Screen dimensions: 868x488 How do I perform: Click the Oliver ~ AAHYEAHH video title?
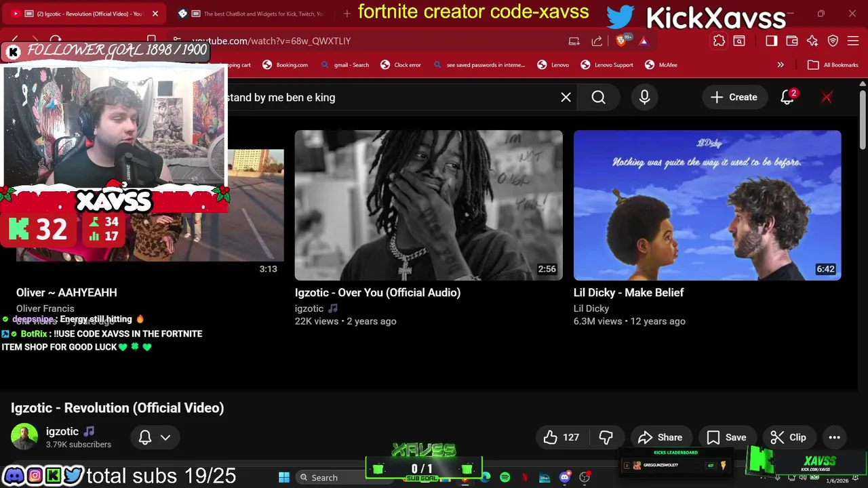click(66, 293)
